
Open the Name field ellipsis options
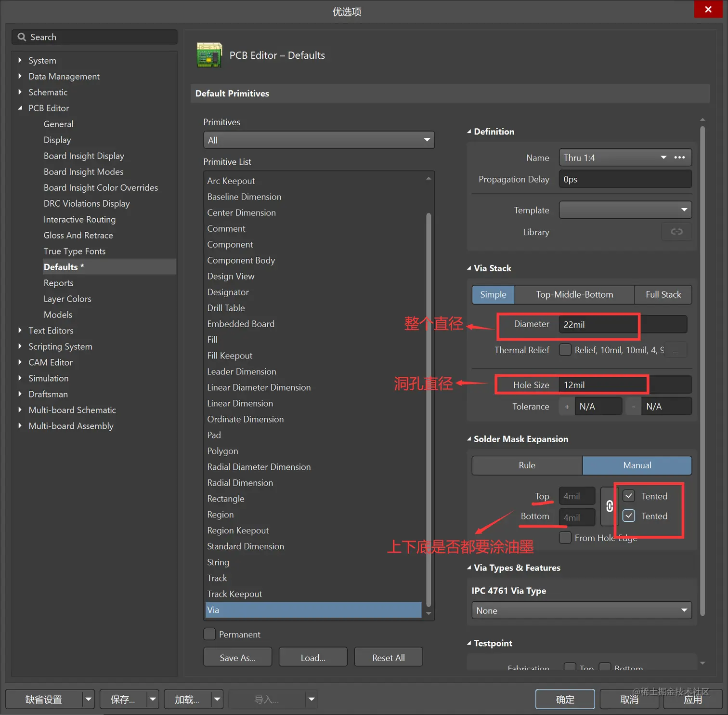[679, 158]
